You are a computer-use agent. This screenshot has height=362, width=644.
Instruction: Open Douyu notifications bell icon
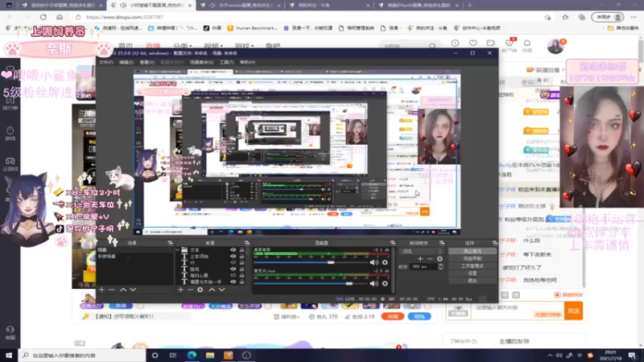click(527, 43)
